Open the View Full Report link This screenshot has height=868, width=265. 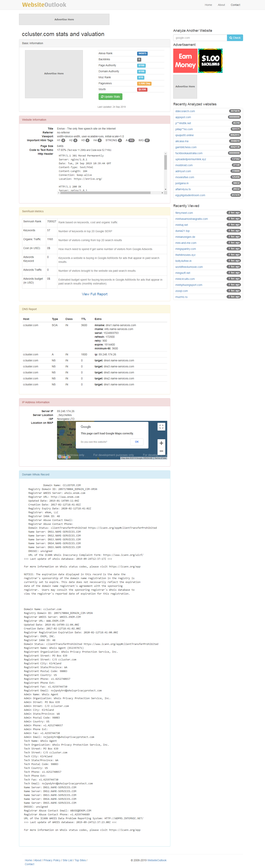pyautogui.click(x=94, y=294)
